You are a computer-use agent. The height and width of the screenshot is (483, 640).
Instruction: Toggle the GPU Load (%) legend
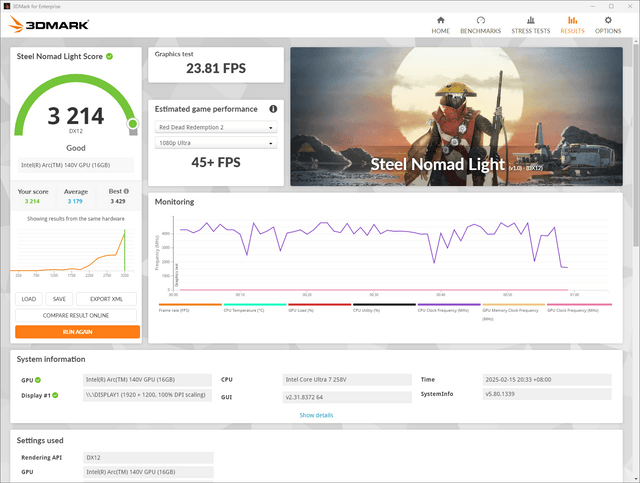[x=320, y=307]
